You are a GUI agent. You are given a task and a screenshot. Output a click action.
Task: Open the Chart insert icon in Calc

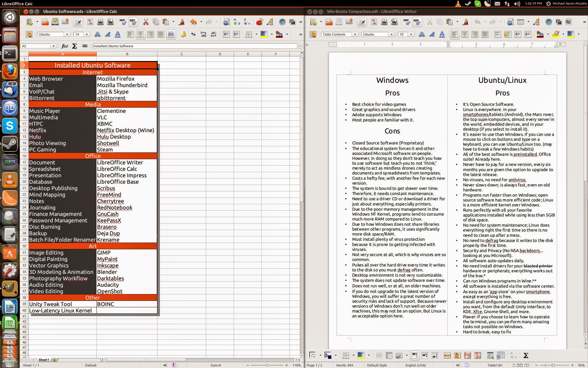[260, 22]
